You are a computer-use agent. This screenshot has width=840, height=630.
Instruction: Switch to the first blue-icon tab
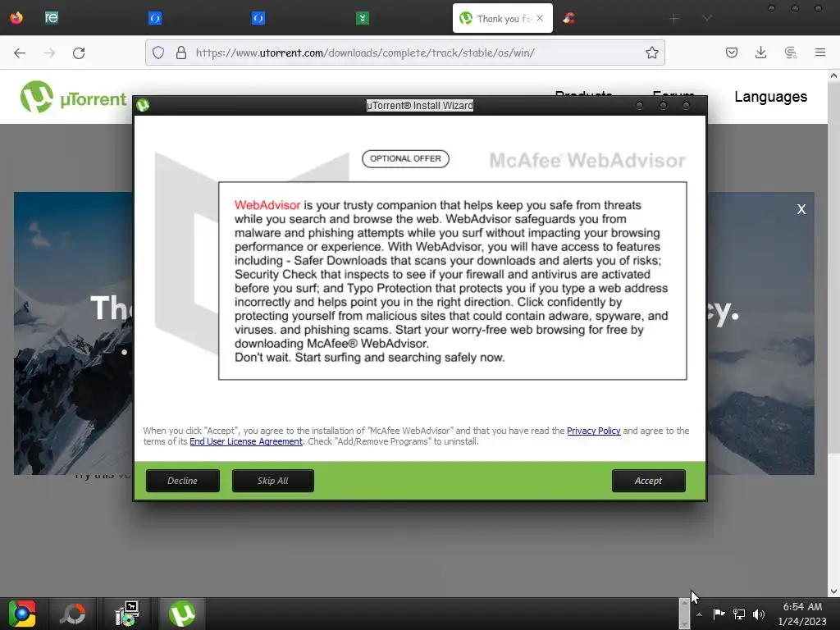pyautogui.click(x=155, y=18)
